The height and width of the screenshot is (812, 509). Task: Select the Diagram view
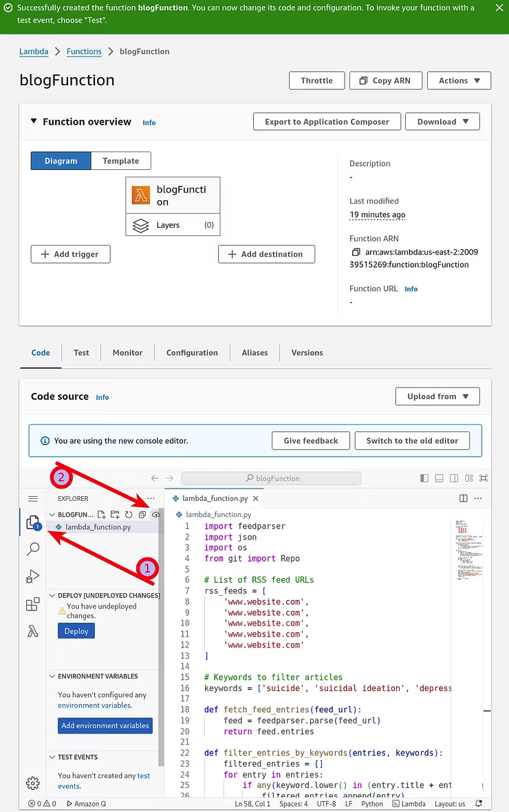(61, 160)
